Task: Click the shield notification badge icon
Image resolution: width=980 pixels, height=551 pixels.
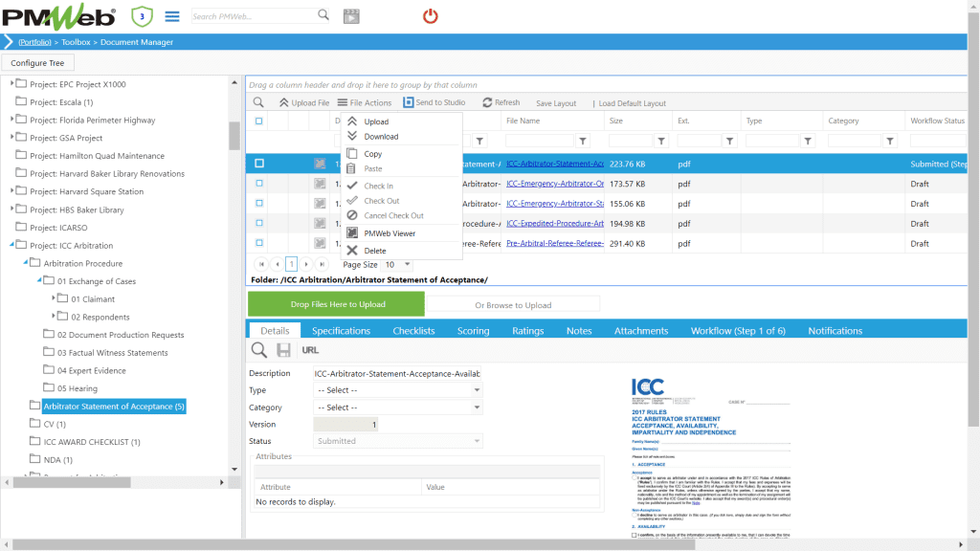Action: click(x=142, y=16)
